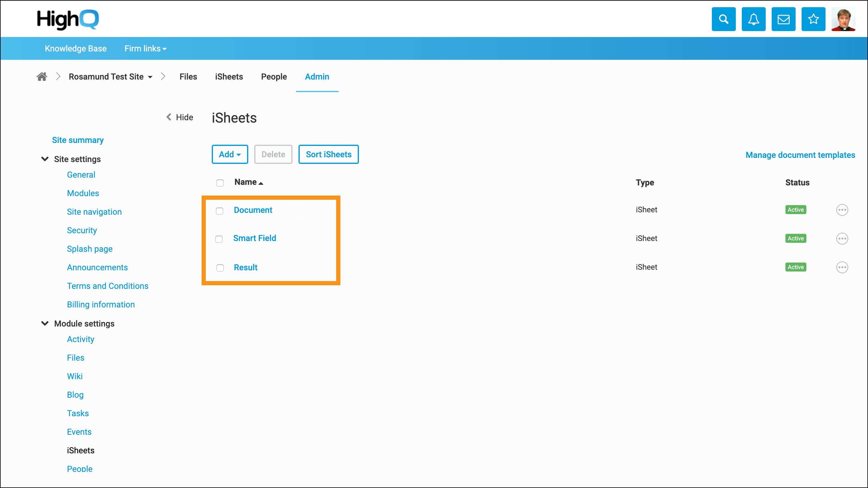Open the notifications bell icon
The height and width of the screenshot is (488, 868).
pos(753,19)
